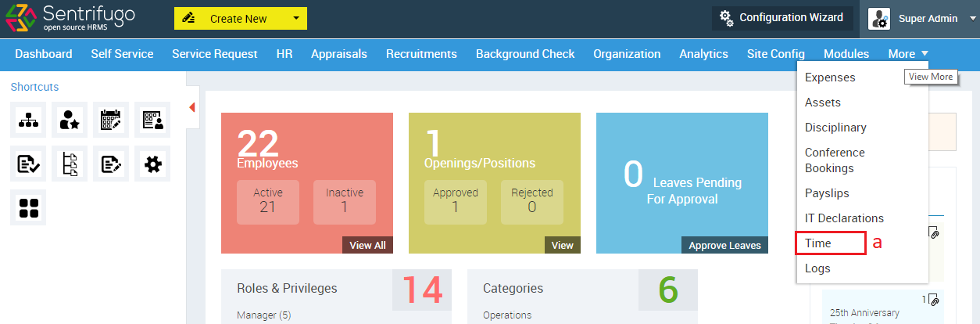The image size is (980, 324).
Task: Open the calendar edit shortcut icon
Action: [111, 119]
